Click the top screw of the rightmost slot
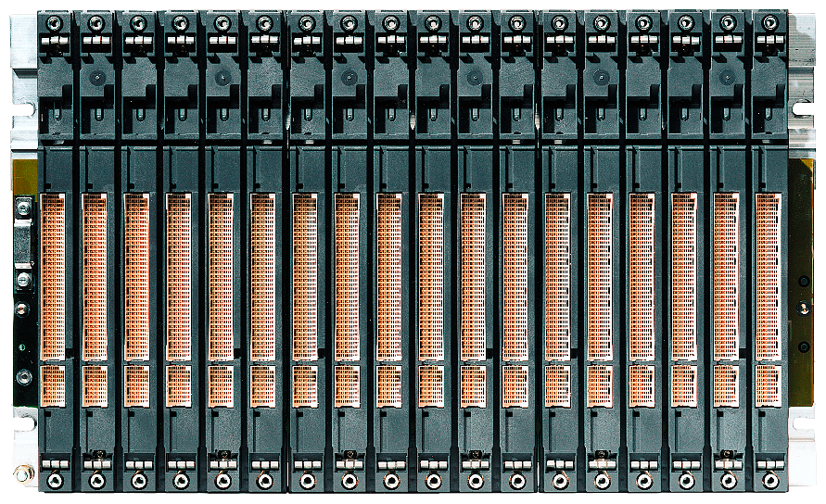826x504 pixels. 769,22
